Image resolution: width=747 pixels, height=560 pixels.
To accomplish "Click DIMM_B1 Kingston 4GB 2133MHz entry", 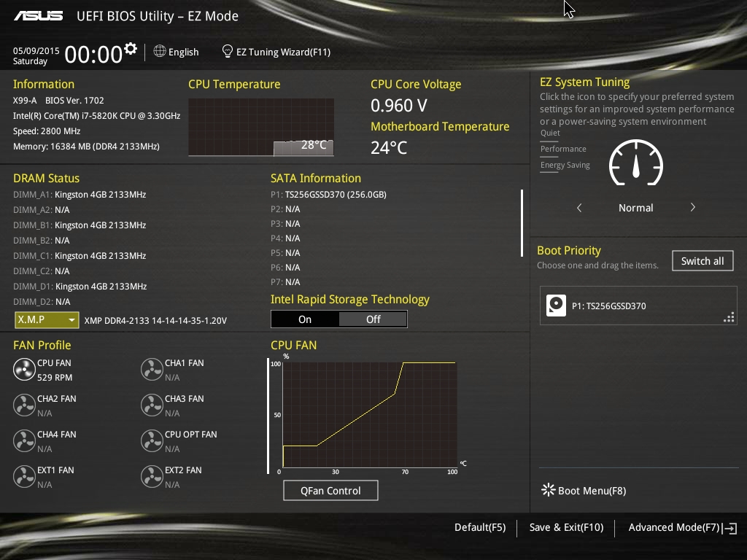I will 80,225.
